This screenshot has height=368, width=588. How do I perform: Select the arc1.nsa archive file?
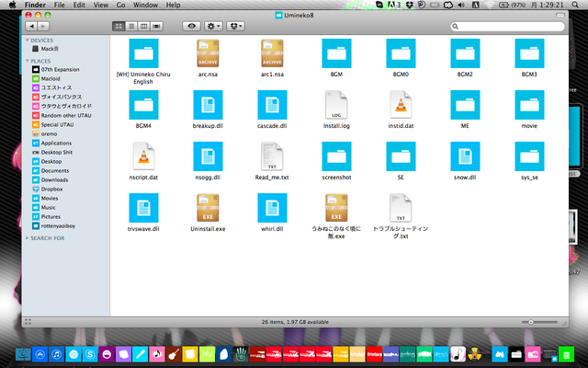(272, 53)
